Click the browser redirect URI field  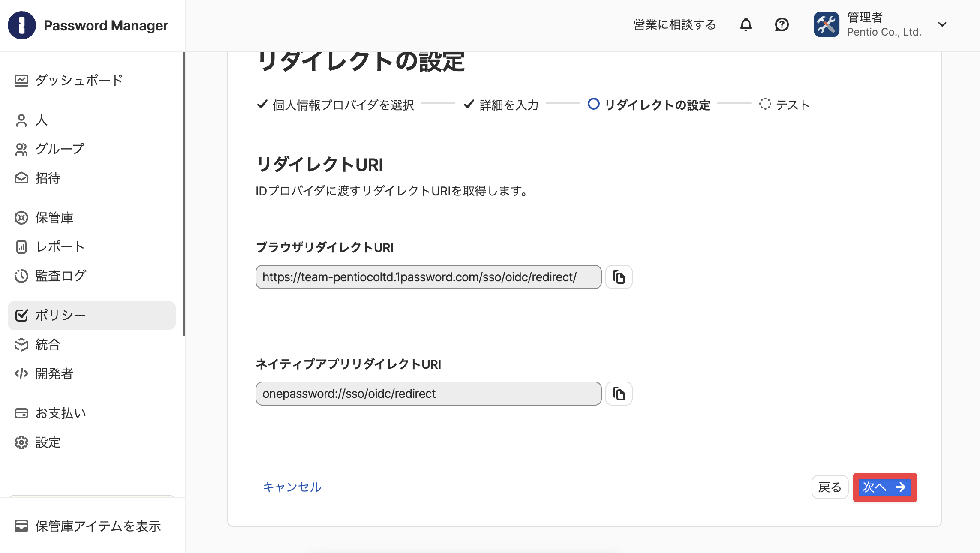tap(429, 277)
